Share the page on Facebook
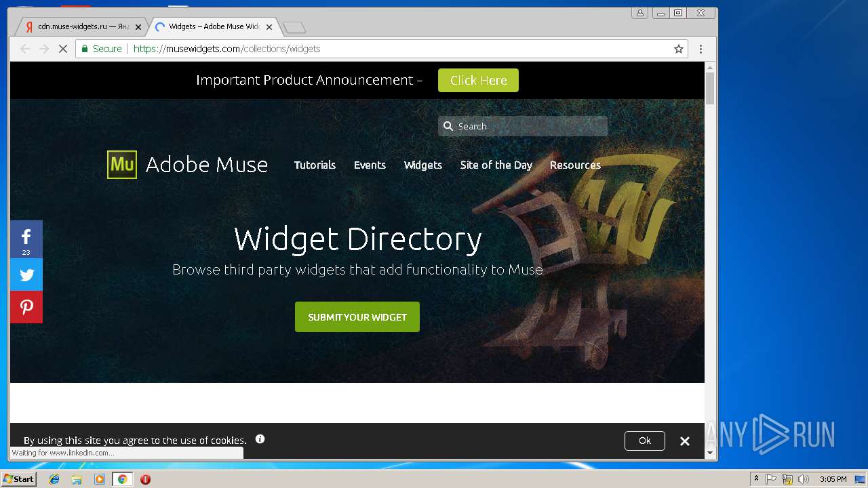 coord(26,239)
